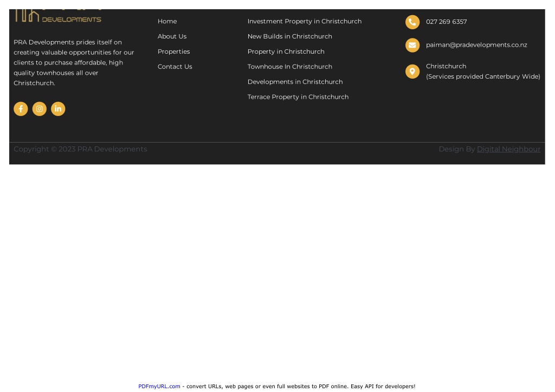The height and width of the screenshot is (392, 555).
Task: Click the Christchurch address text
Action: click(x=483, y=71)
